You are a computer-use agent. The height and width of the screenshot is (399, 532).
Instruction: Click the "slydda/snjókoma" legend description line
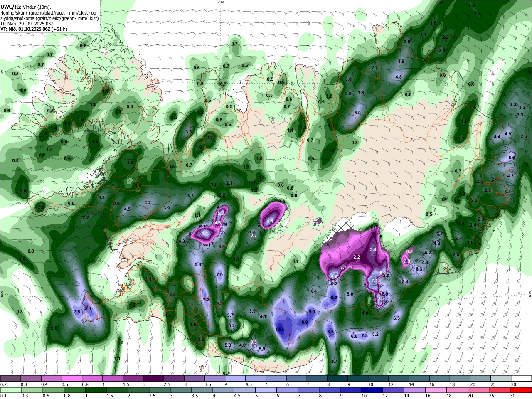[49, 19]
